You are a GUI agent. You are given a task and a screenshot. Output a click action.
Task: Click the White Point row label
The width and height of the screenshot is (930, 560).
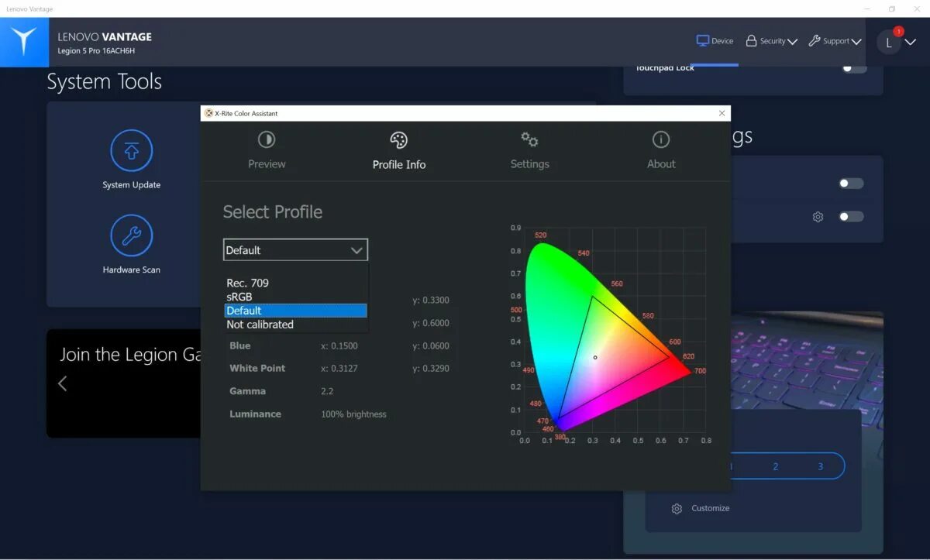257,369
